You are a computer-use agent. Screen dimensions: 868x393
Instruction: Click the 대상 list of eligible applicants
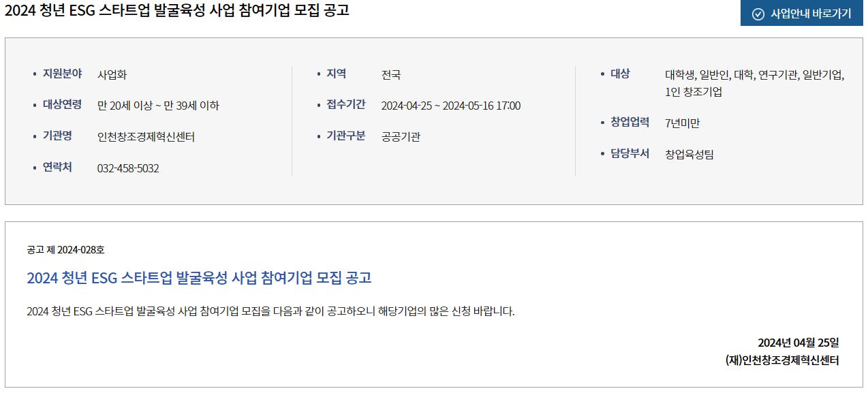coord(755,83)
